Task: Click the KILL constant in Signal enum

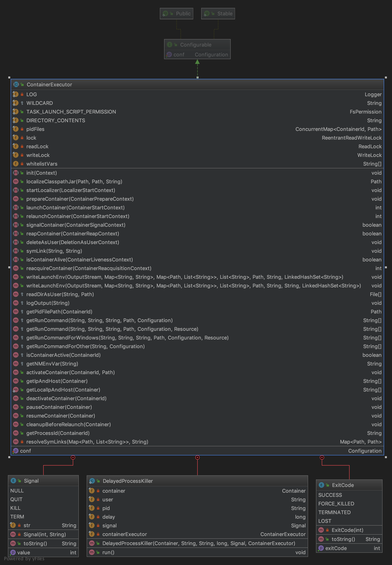Action: point(16,508)
